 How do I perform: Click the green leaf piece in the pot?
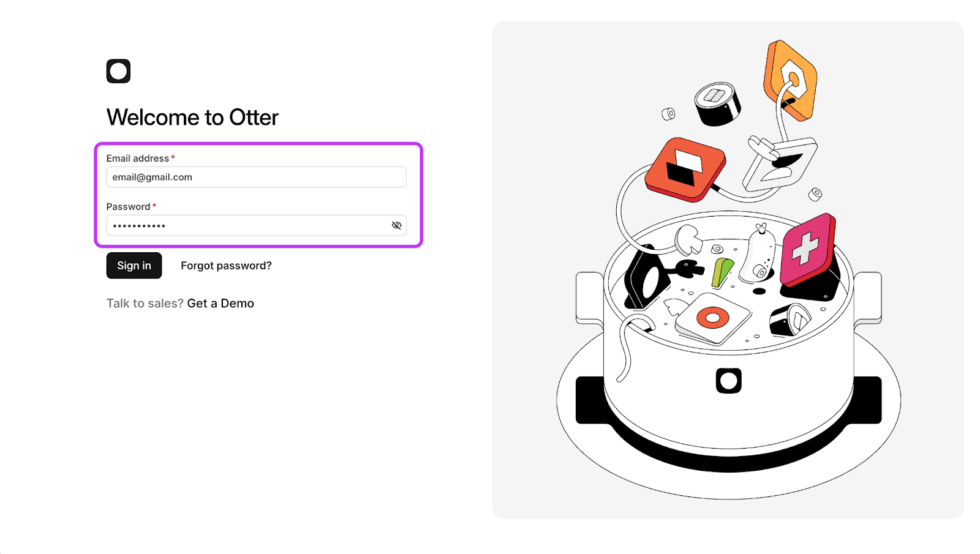pos(722,272)
